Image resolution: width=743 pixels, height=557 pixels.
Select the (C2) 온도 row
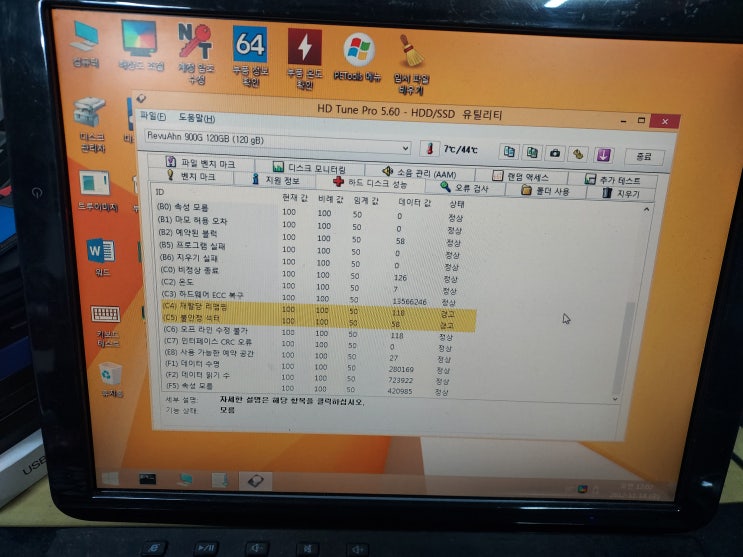pyautogui.click(x=310, y=284)
